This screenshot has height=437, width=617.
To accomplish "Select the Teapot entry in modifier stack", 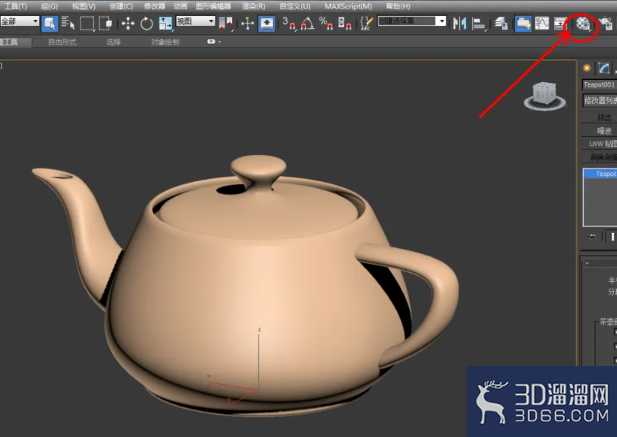I will click(600, 173).
